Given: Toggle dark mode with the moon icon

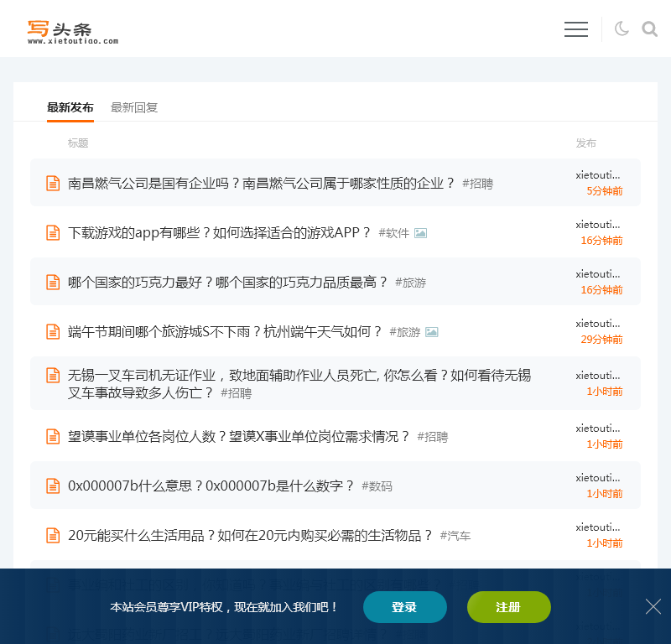Looking at the screenshot, I should pyautogui.click(x=621, y=29).
